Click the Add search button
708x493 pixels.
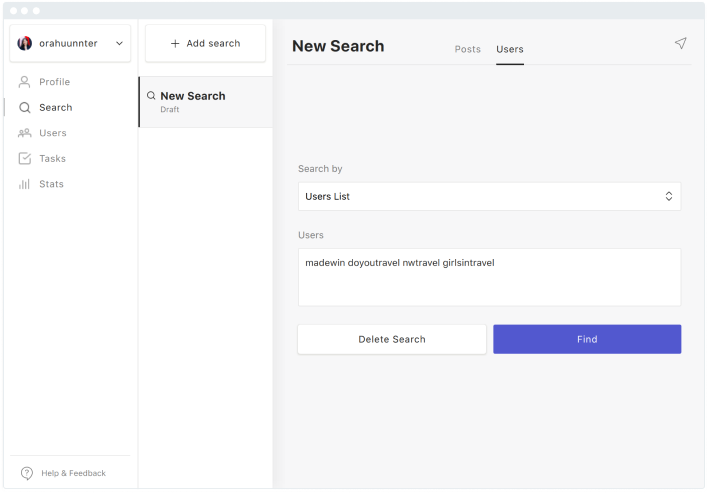[x=205, y=43]
